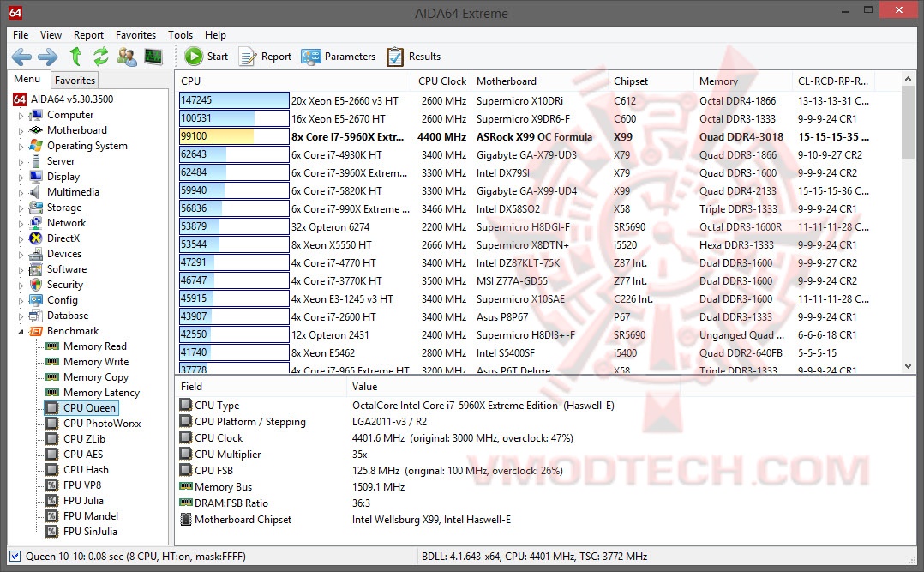Expand the Storage tree node
Image resolution: width=924 pixels, height=572 pixels.
21,208
